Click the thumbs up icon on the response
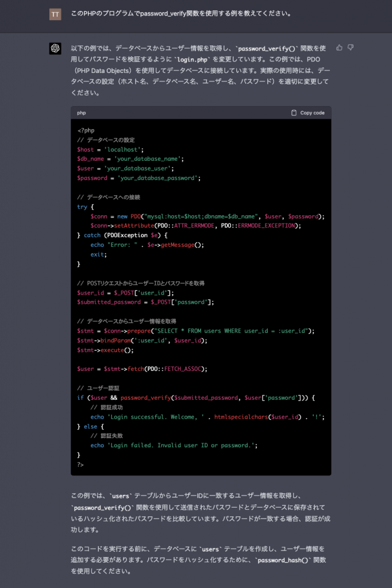This screenshot has width=392, height=588. click(339, 48)
